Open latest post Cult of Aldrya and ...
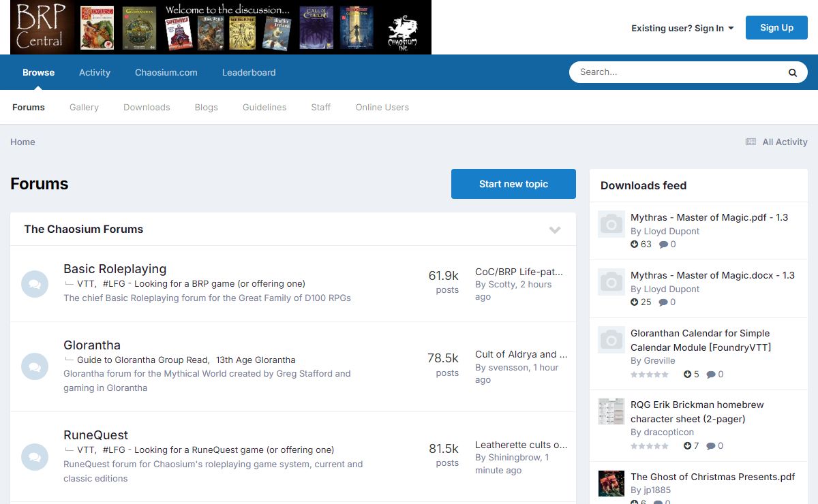 (521, 354)
